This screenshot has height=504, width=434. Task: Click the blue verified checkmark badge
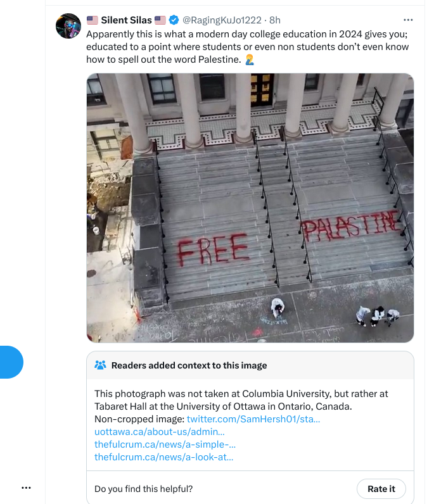(x=174, y=20)
